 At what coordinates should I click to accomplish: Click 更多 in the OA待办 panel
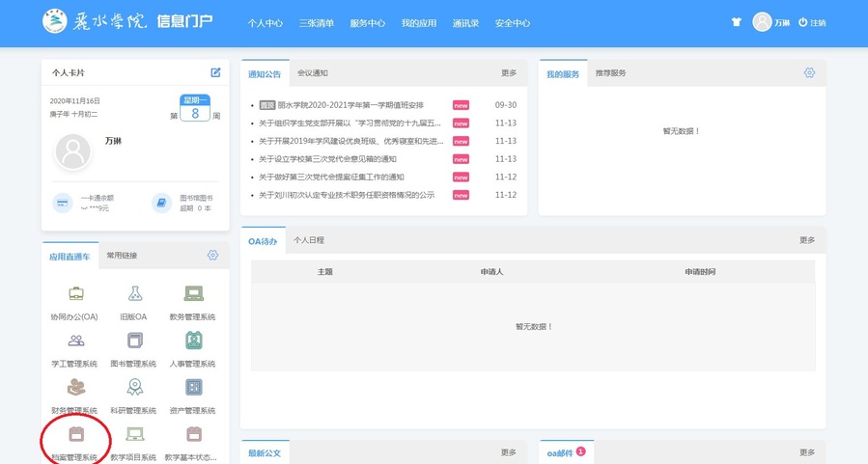click(x=807, y=240)
